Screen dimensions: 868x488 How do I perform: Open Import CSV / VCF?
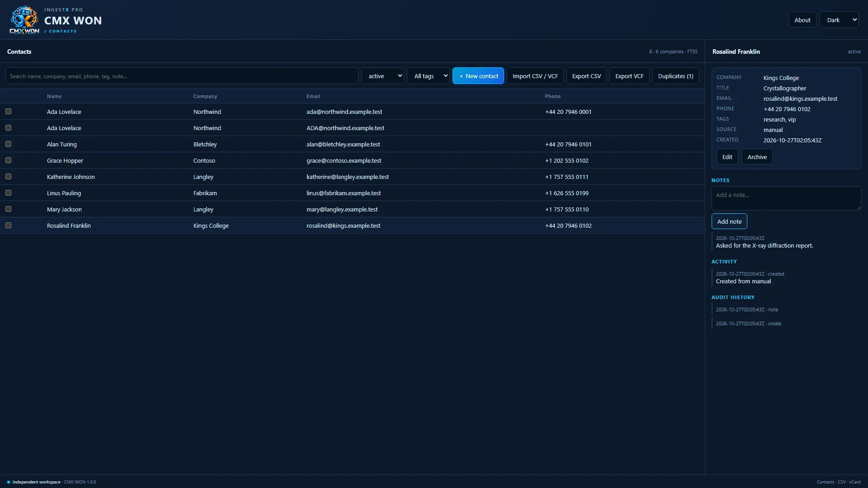click(535, 76)
